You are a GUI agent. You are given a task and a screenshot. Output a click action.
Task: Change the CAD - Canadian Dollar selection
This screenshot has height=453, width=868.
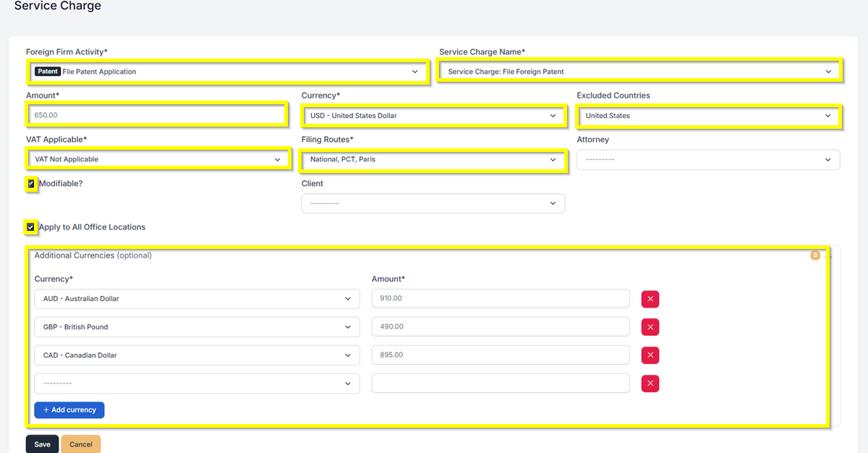tap(197, 355)
